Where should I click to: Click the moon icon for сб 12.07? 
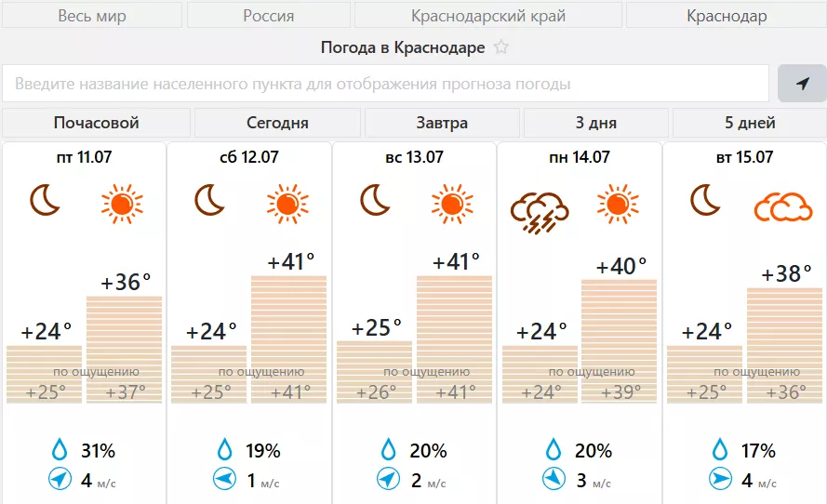(209, 200)
